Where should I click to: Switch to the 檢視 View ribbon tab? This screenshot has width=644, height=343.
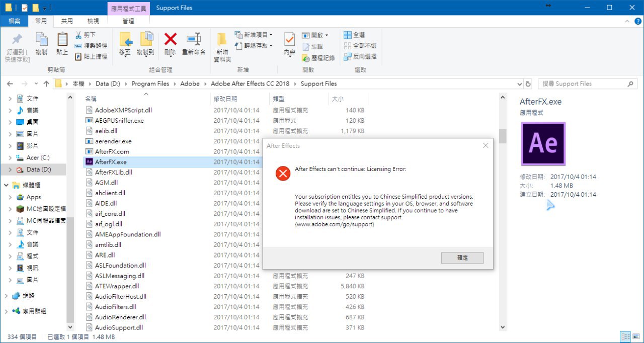[x=93, y=21]
